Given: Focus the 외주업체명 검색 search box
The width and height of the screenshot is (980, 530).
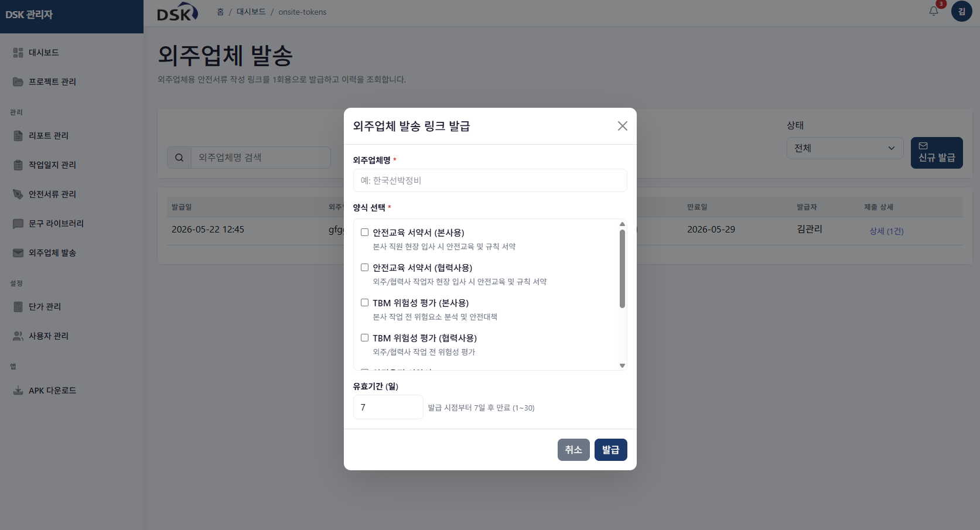Looking at the screenshot, I should point(261,158).
